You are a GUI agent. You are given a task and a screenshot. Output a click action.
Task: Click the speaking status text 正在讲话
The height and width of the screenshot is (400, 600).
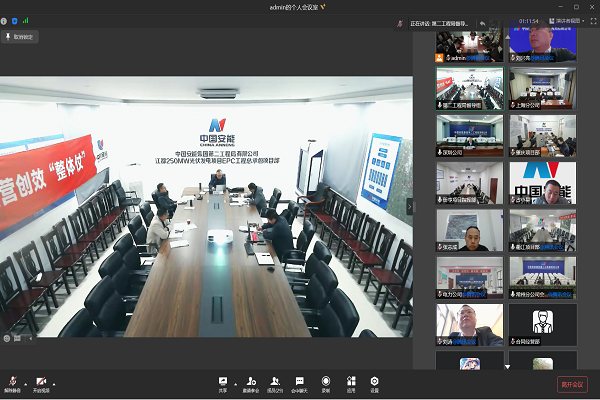pyautogui.click(x=439, y=23)
